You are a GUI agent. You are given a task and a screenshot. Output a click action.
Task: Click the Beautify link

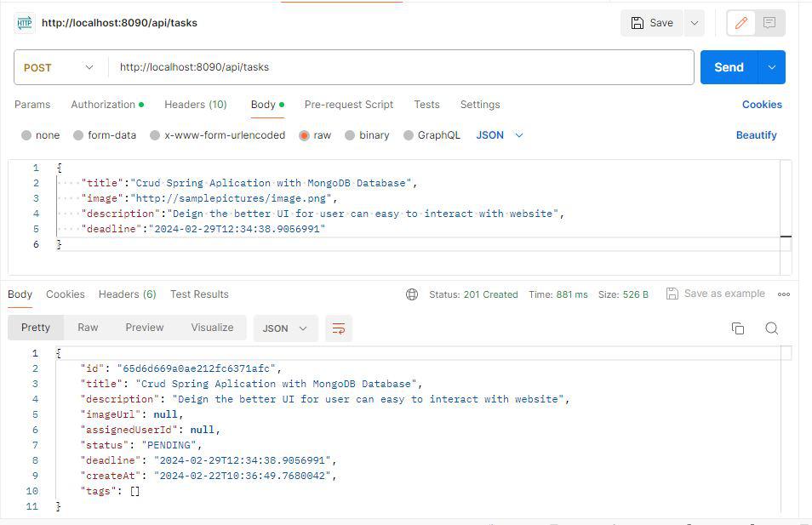pos(756,134)
